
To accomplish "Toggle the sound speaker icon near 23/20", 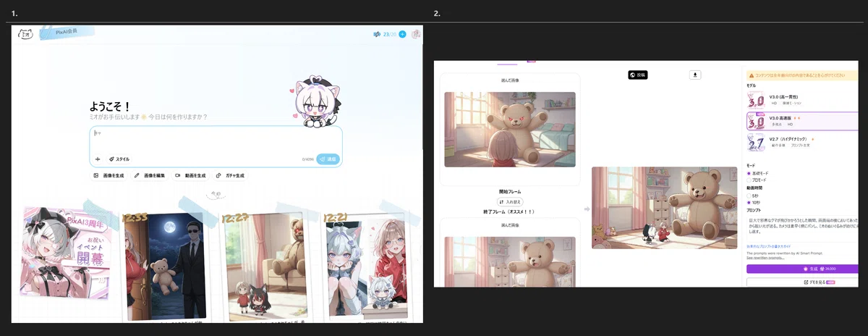I will pos(376,34).
